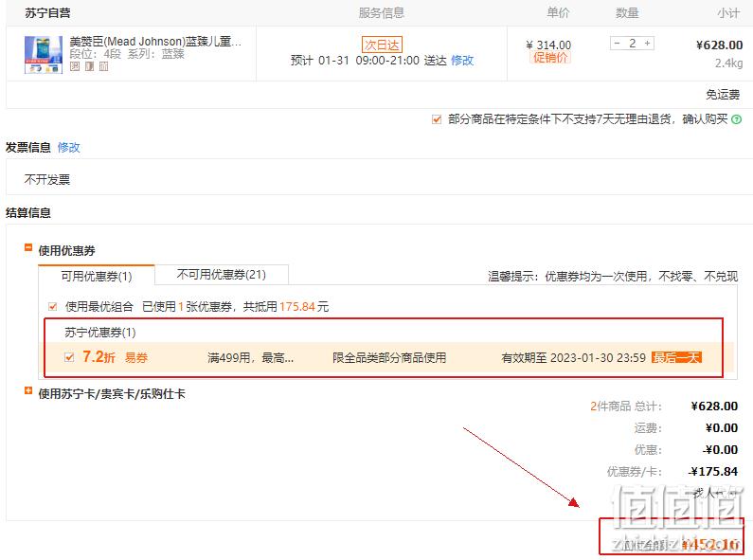Expand the 使用苏宁卡/贵宾卡/乐购仕卡 section

click(x=28, y=391)
